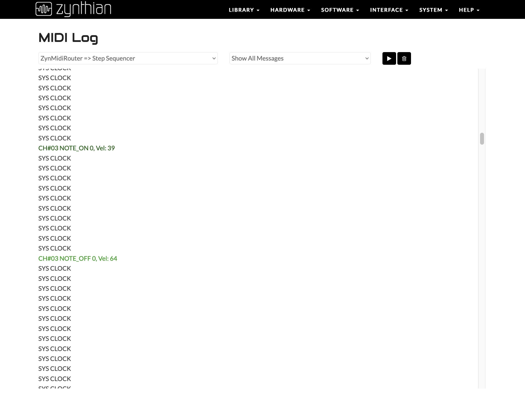Click the zynthian brand text link
Image resolution: width=525 pixels, height=420 pixels.
pyautogui.click(x=84, y=9)
